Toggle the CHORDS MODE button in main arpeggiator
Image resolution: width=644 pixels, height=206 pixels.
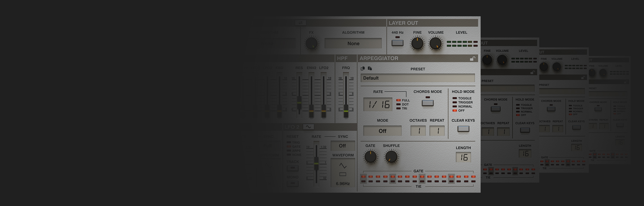[427, 103]
